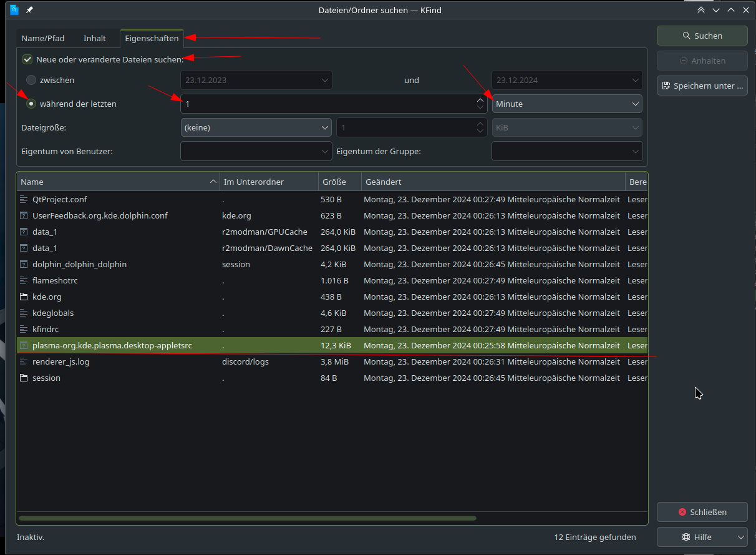
Task: Sort by the Geändert column header
Action: (493, 182)
